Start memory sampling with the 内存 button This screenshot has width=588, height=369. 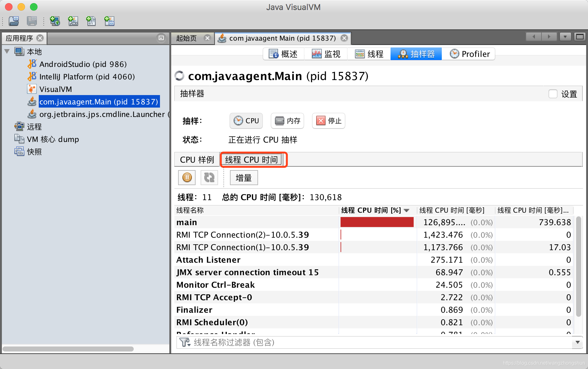tap(287, 121)
